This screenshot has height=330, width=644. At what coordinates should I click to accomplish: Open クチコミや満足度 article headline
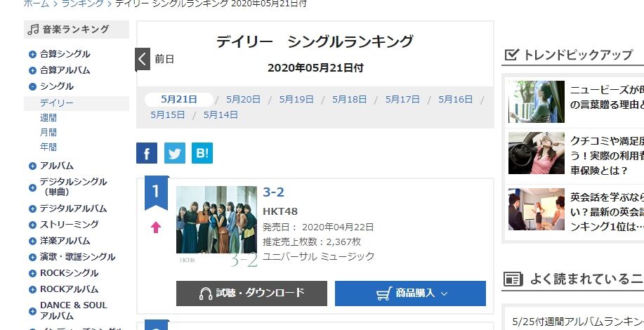tap(607, 156)
